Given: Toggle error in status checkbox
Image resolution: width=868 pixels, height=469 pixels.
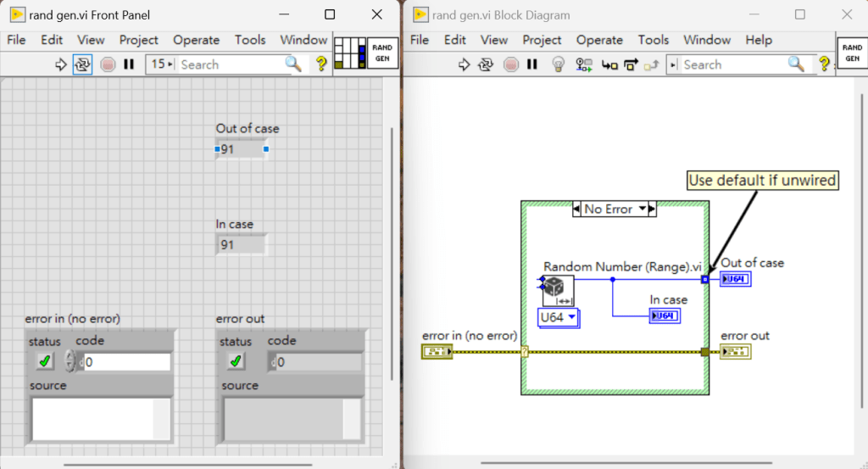Looking at the screenshot, I should pyautogui.click(x=44, y=361).
